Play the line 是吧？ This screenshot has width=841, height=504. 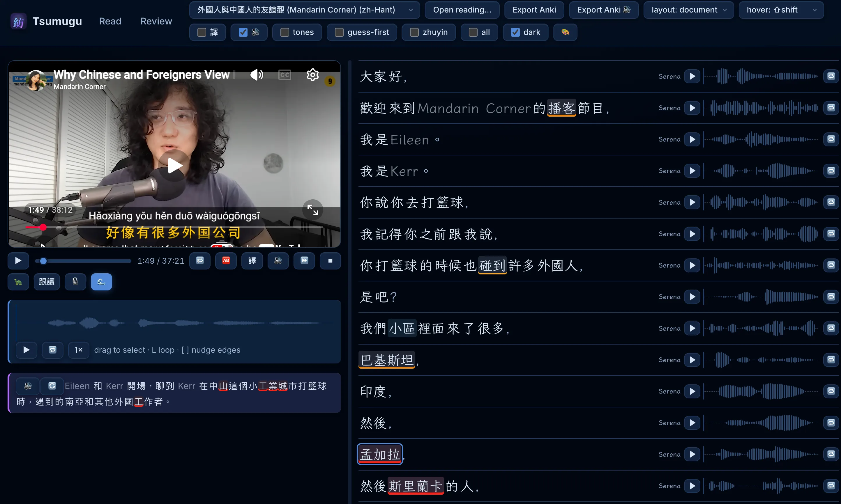(692, 297)
